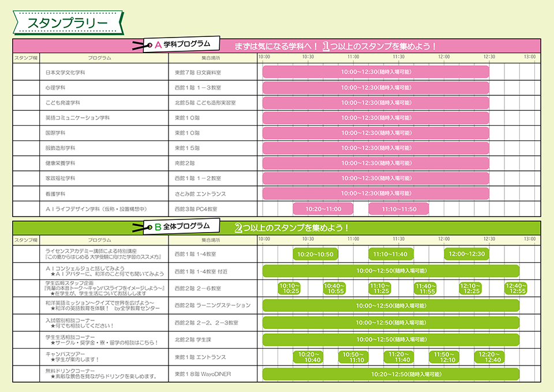Screen dimensions: 554x392
Task: Mark the stamp box for 心理学科
Action: [26, 88]
